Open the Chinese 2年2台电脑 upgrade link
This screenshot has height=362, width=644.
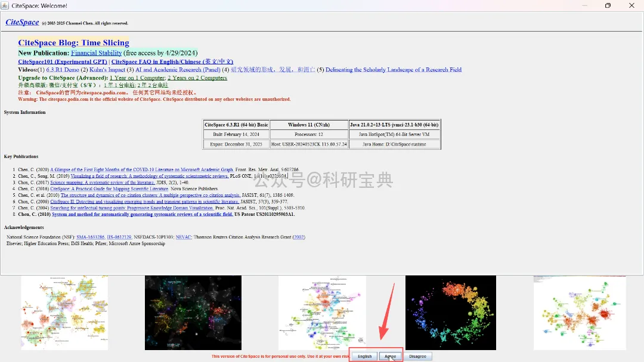[153, 85]
